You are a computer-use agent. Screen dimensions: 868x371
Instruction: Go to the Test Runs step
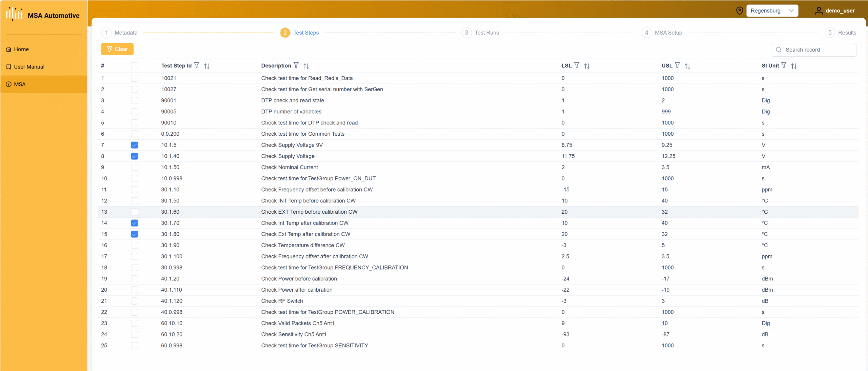click(x=480, y=33)
